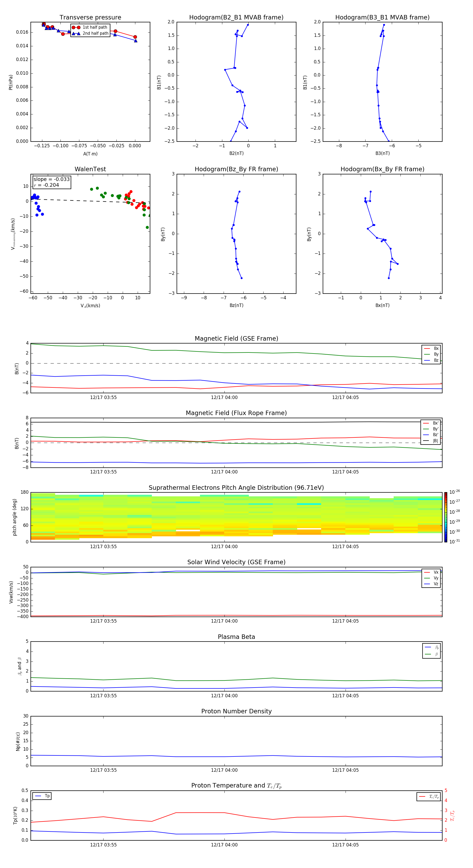
Task: Select the β legend entry in Plasma Beta
Action: point(431,654)
